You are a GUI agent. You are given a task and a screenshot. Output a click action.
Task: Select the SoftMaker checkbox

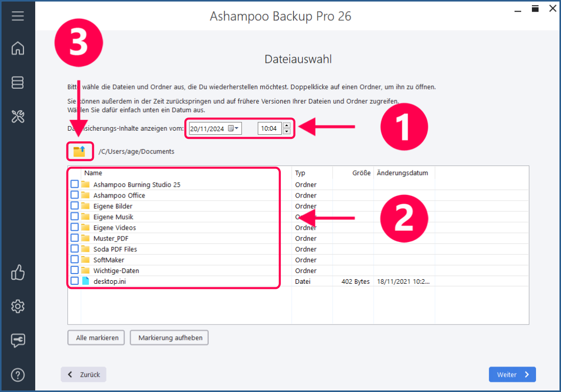click(x=75, y=259)
